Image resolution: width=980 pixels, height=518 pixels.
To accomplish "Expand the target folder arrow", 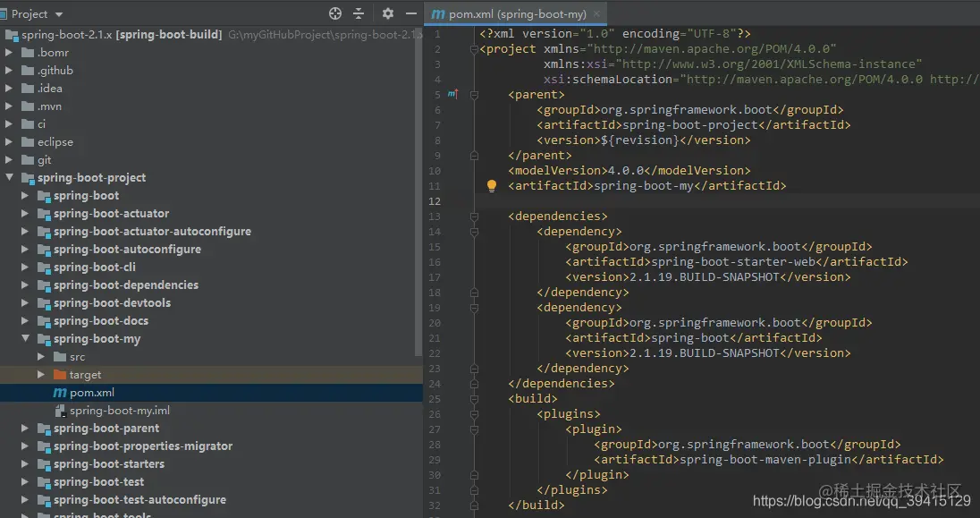I will (x=40, y=374).
